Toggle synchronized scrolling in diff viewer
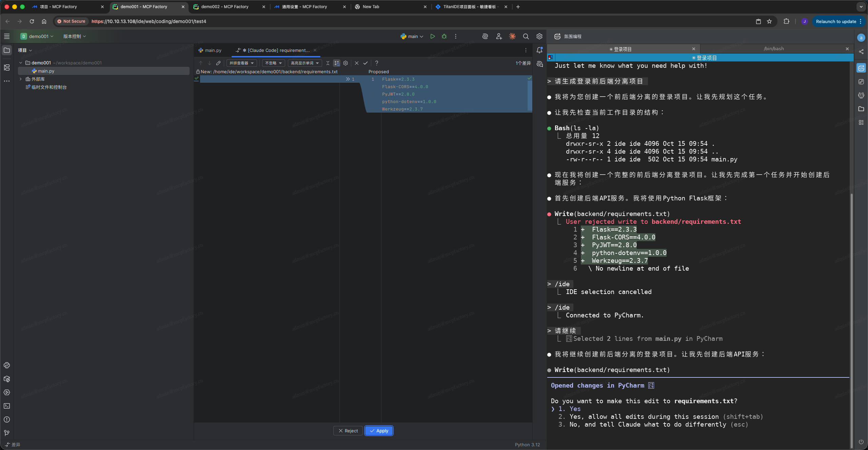This screenshot has width=868, height=450. 336,63
